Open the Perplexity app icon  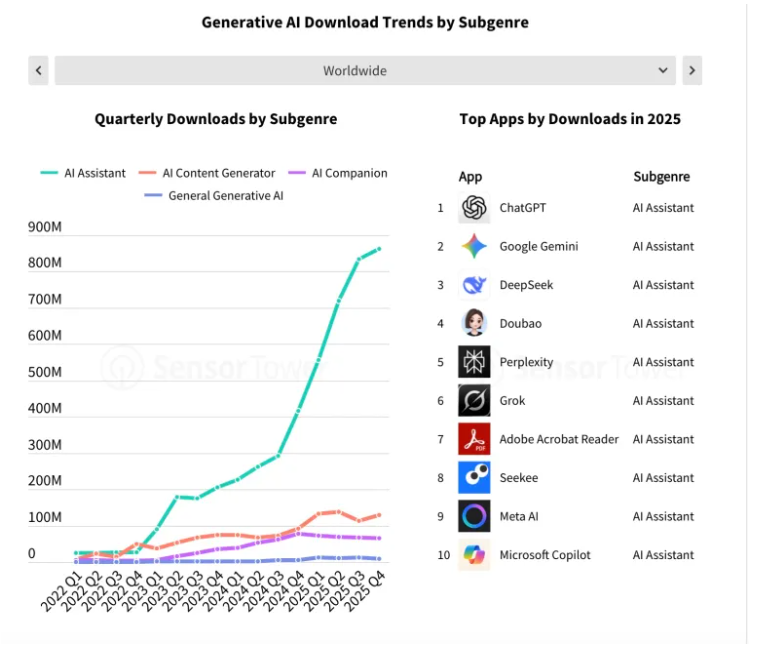pyautogui.click(x=474, y=362)
